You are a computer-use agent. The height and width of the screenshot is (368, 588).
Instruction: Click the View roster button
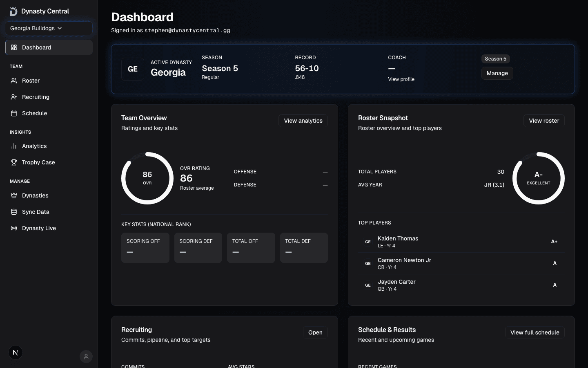544,121
